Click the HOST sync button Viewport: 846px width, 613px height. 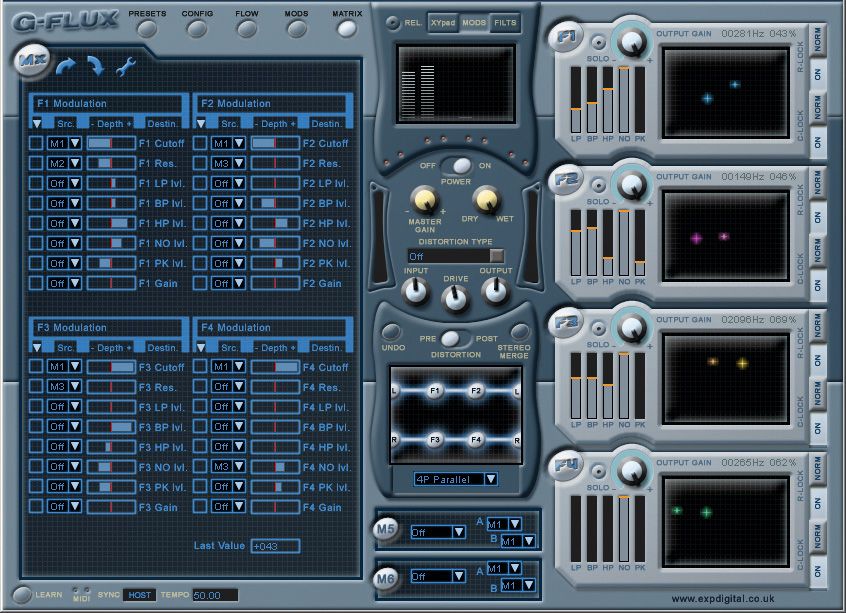139,595
